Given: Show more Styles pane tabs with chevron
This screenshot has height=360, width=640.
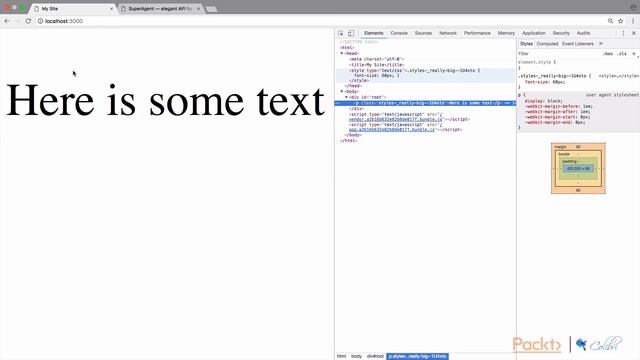Looking at the screenshot, I should click(601, 44).
